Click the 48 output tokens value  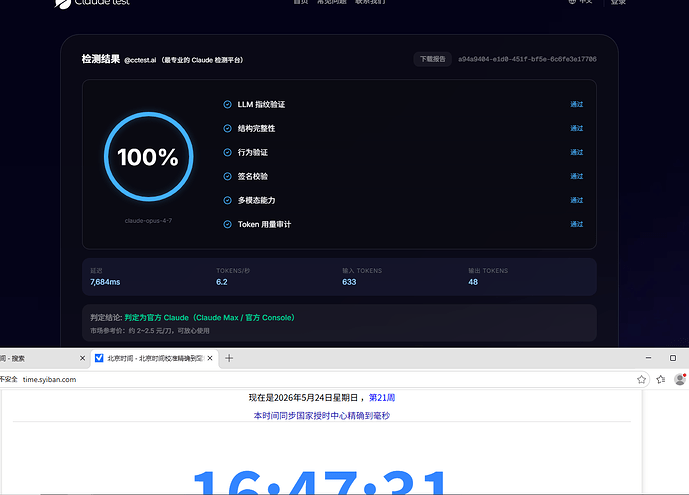473,282
